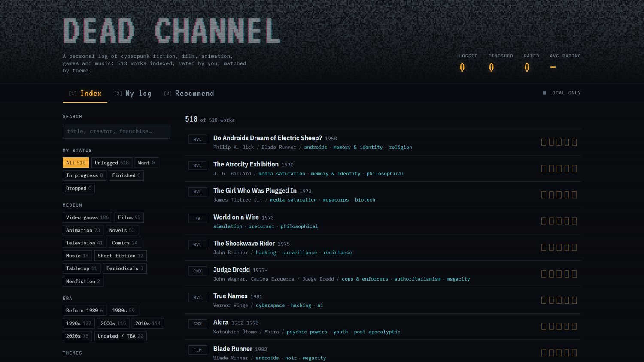Focus the title, creator, franchise search box
Image resolution: width=644 pixels, height=362 pixels.
coord(116,131)
